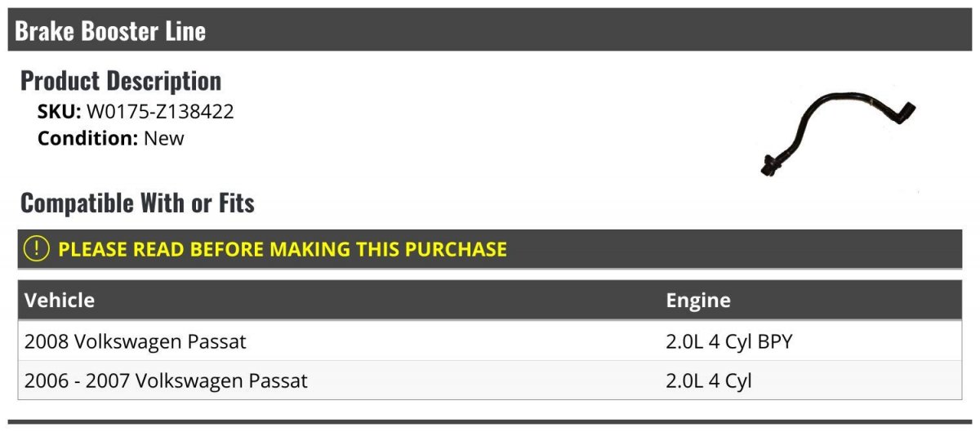Select the condition value New

click(164, 138)
